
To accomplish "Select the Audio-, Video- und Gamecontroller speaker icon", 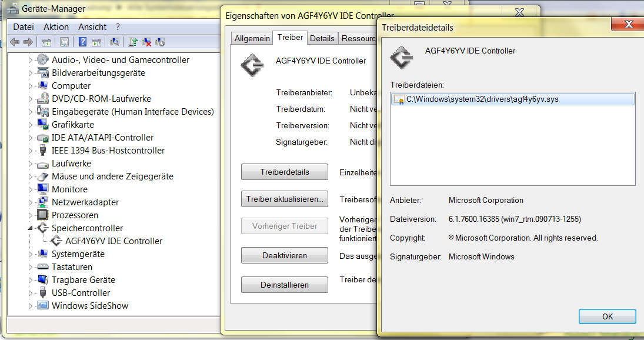I will 43,59.
